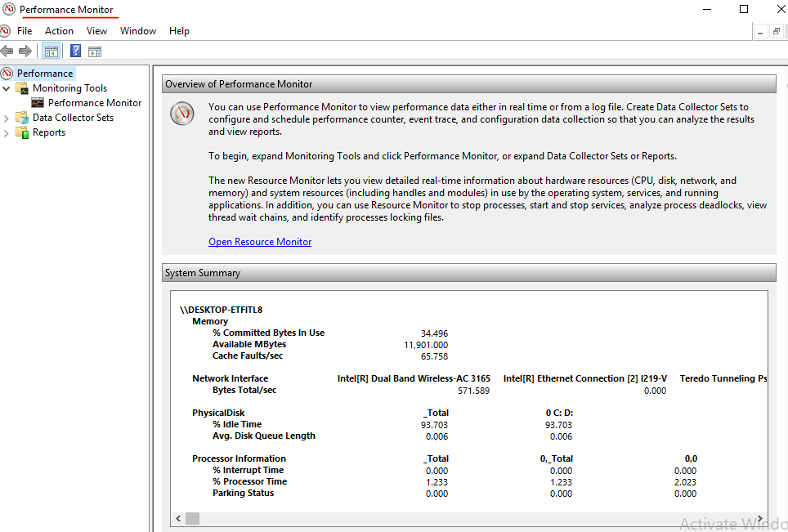This screenshot has width=788, height=532.
Task: Click the % Interrupt Time label
Action: [x=248, y=470]
